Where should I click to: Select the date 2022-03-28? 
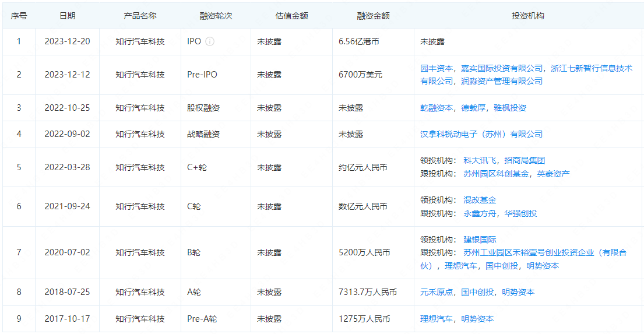pyautogui.click(x=68, y=167)
